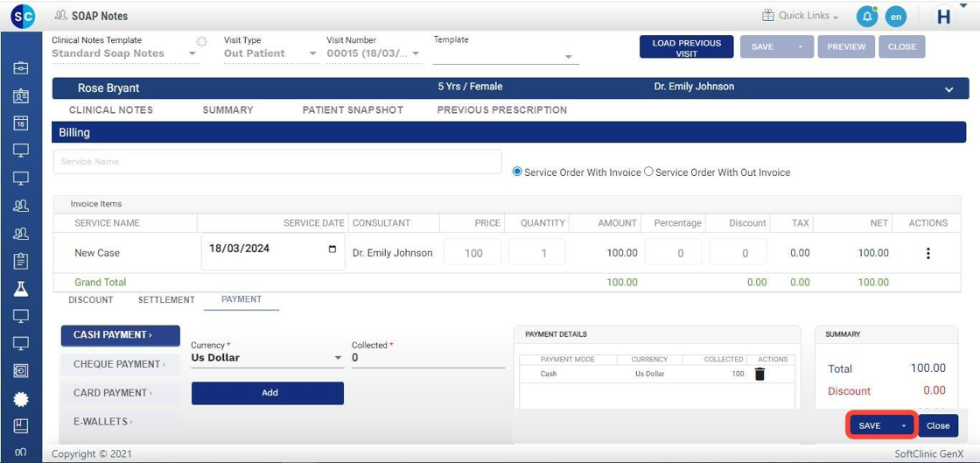The image size is (980, 463).
Task: Open the three-dot actions for New Case
Action: [928, 253]
